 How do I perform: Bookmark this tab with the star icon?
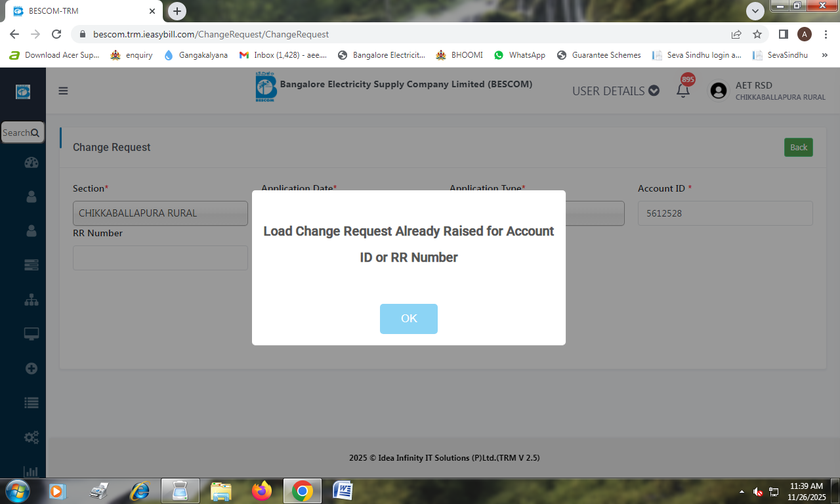click(757, 34)
